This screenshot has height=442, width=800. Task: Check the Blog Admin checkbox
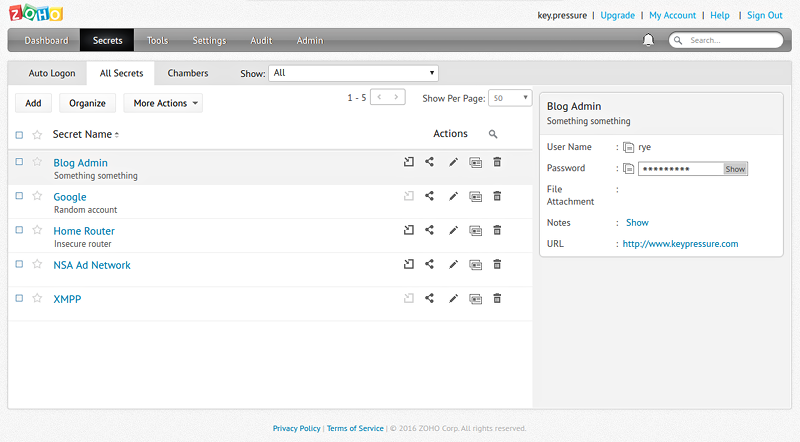19,162
